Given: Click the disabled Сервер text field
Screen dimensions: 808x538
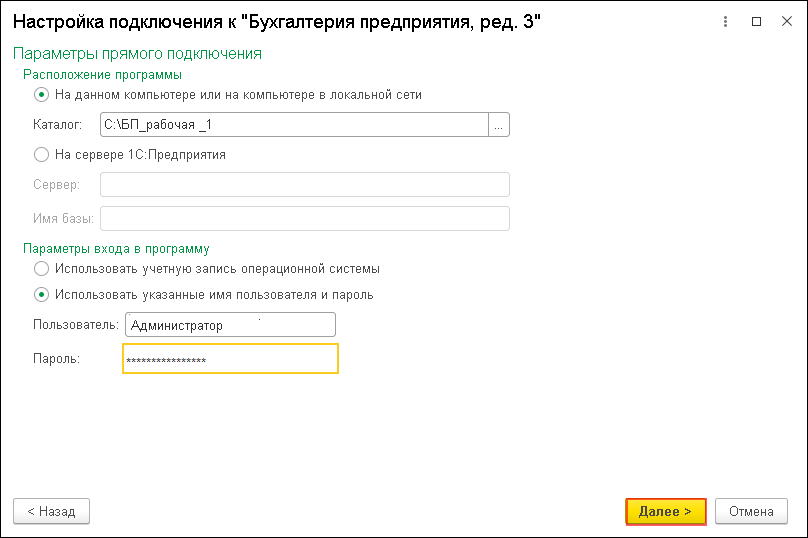Looking at the screenshot, I should coord(305,185).
